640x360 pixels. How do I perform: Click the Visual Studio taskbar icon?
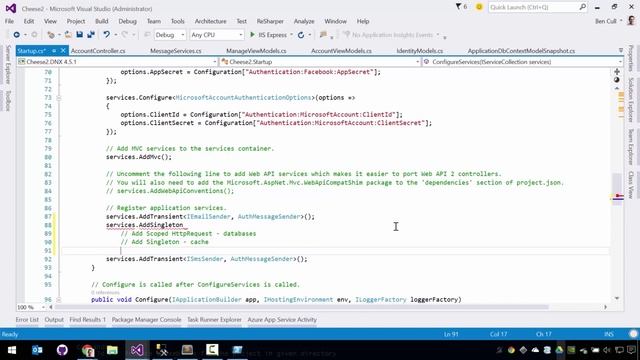point(137,350)
